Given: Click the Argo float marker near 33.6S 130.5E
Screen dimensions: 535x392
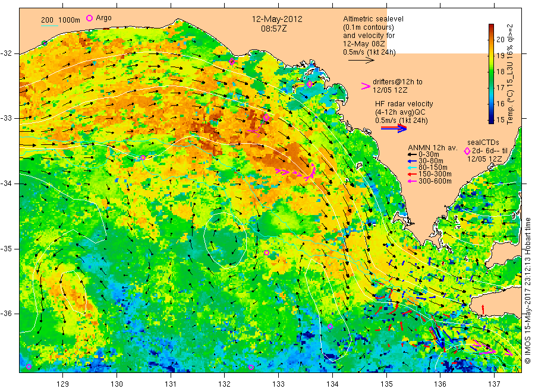Looking at the screenshot, I should [x=143, y=157].
